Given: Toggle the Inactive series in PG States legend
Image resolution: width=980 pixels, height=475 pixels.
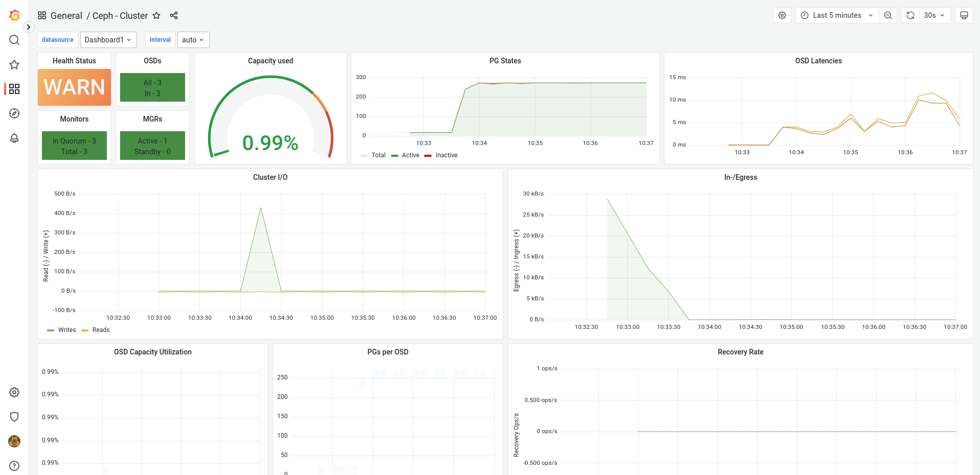Looking at the screenshot, I should 446,155.
